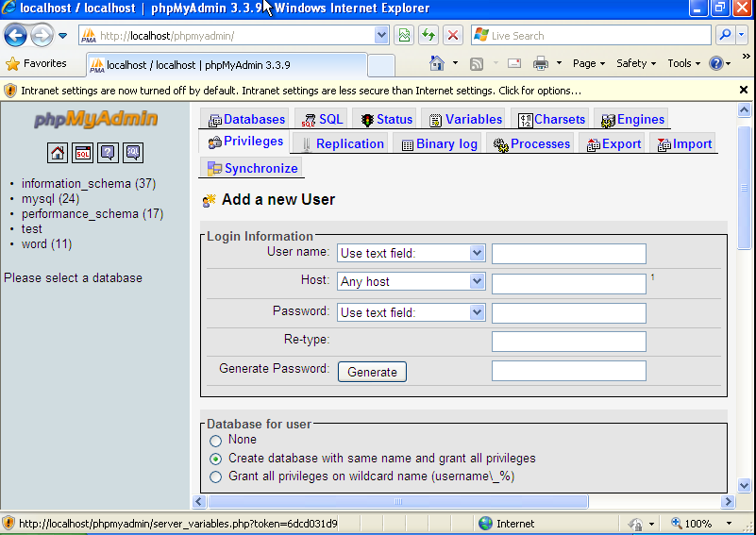The height and width of the screenshot is (535, 756).
Task: Click the phpMyAdmin Home icon in sidebar
Action: (x=58, y=152)
